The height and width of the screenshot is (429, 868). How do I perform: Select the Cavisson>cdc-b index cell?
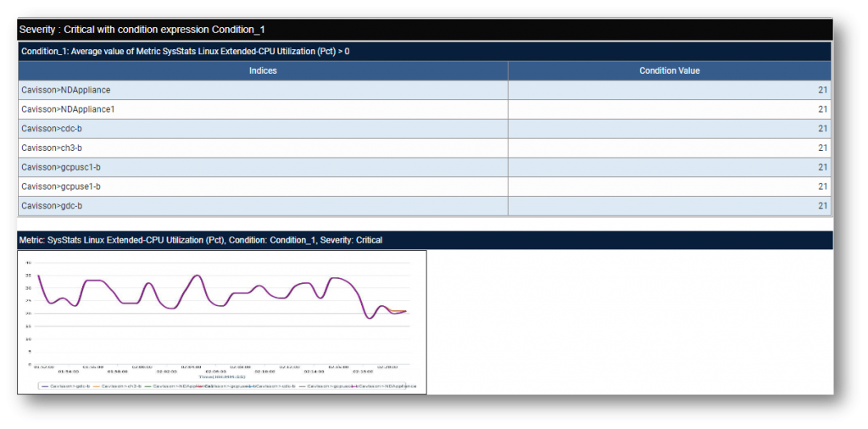click(x=263, y=129)
